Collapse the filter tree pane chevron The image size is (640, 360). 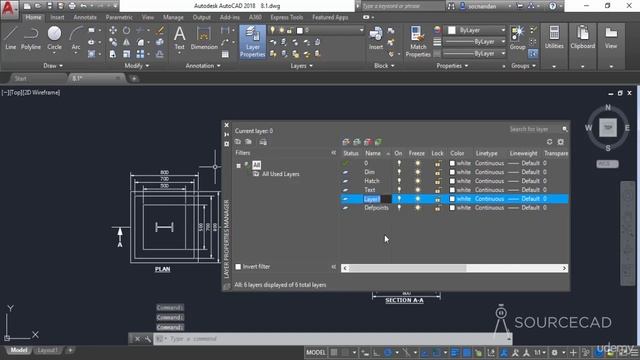[333, 153]
